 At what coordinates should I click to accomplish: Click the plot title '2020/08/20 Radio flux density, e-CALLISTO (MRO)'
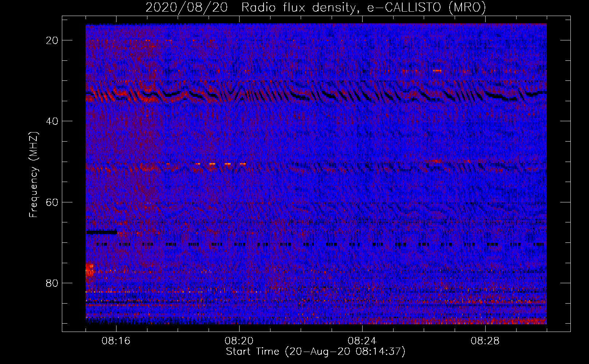point(316,7)
